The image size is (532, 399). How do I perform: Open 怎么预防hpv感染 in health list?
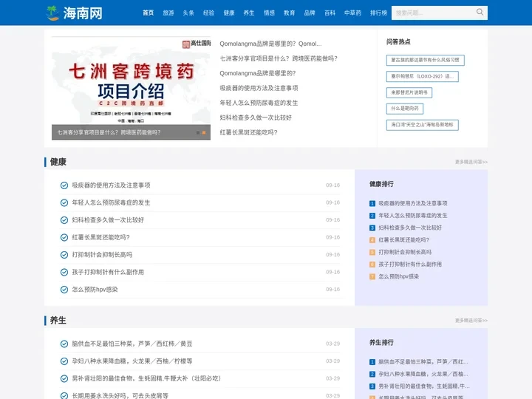pyautogui.click(x=95, y=290)
